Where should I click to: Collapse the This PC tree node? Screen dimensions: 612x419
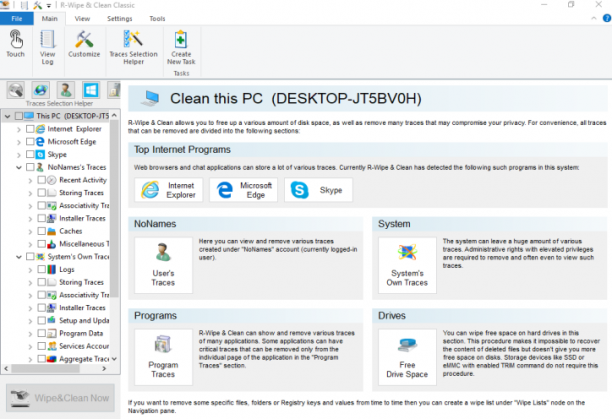click(7, 116)
